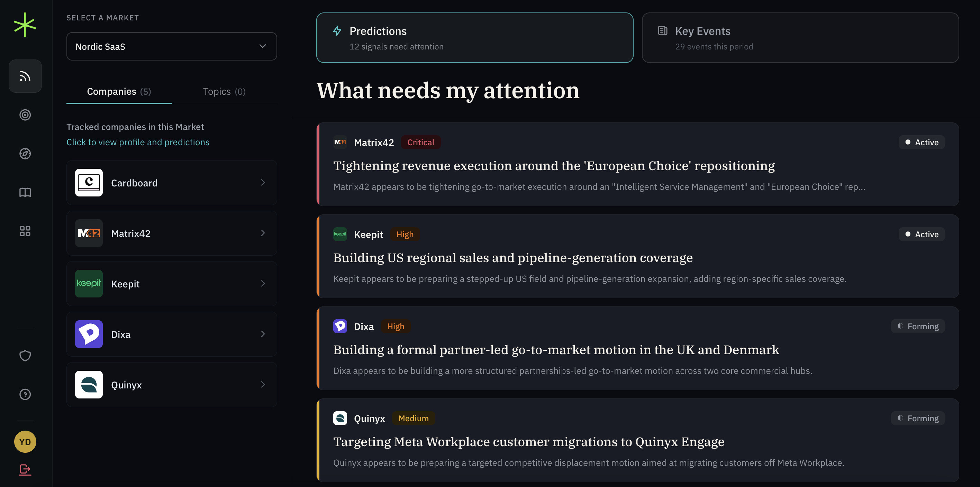Expand Cardboard row chevron

coord(263,183)
